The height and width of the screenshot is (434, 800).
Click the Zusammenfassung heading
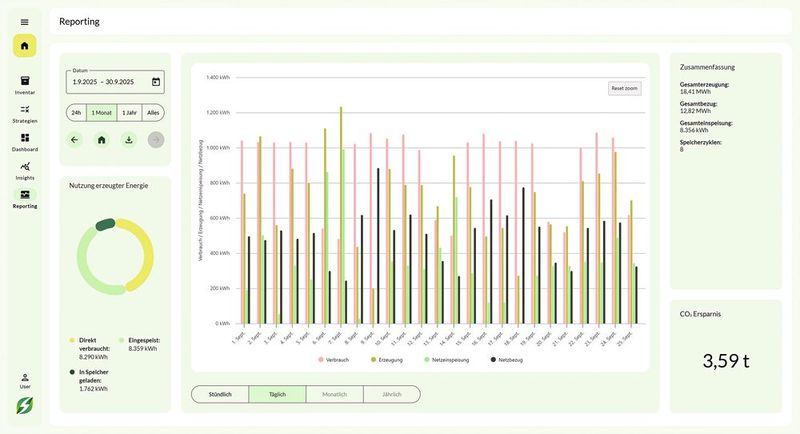[707, 67]
